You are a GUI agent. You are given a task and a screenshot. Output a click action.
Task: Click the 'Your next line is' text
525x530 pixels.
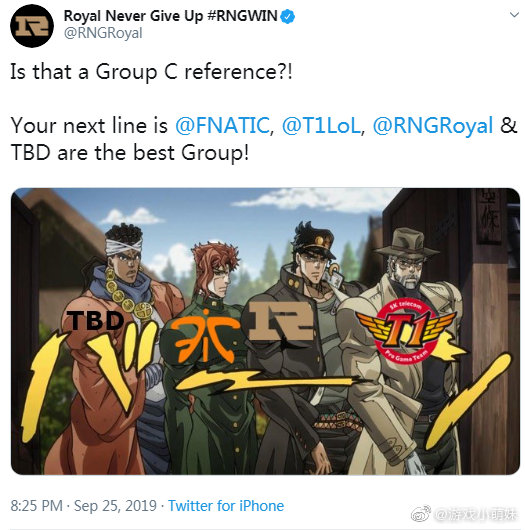click(x=89, y=125)
